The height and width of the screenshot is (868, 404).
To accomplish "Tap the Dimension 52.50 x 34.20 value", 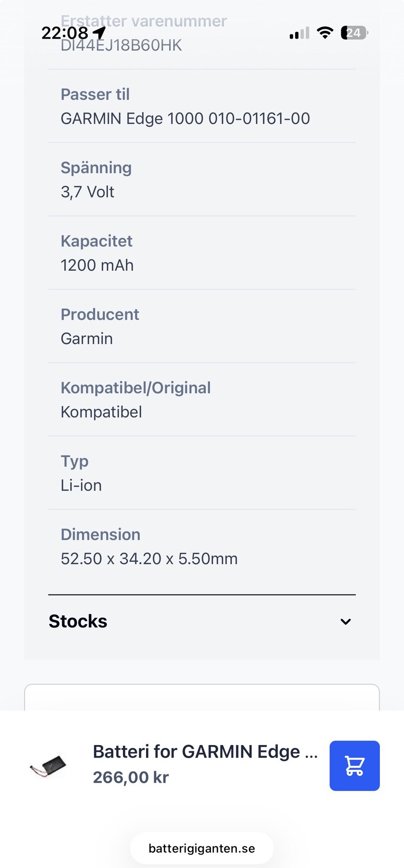I will [149, 558].
